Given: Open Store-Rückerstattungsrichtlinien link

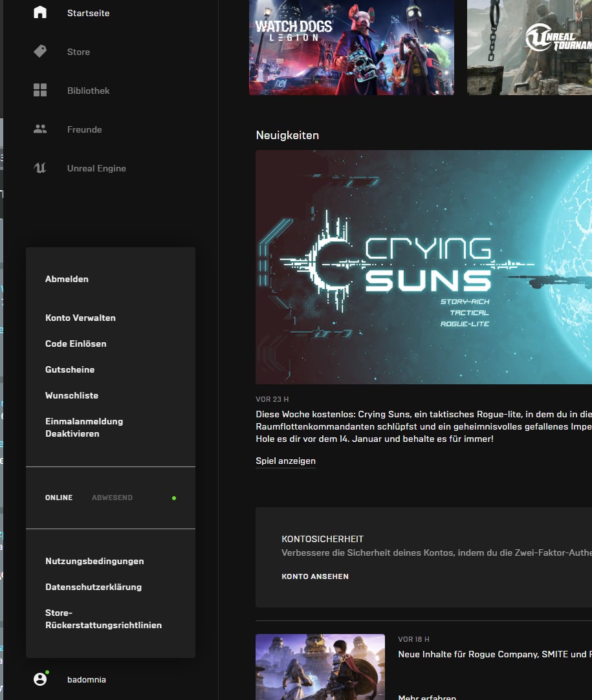Looking at the screenshot, I should [x=104, y=618].
